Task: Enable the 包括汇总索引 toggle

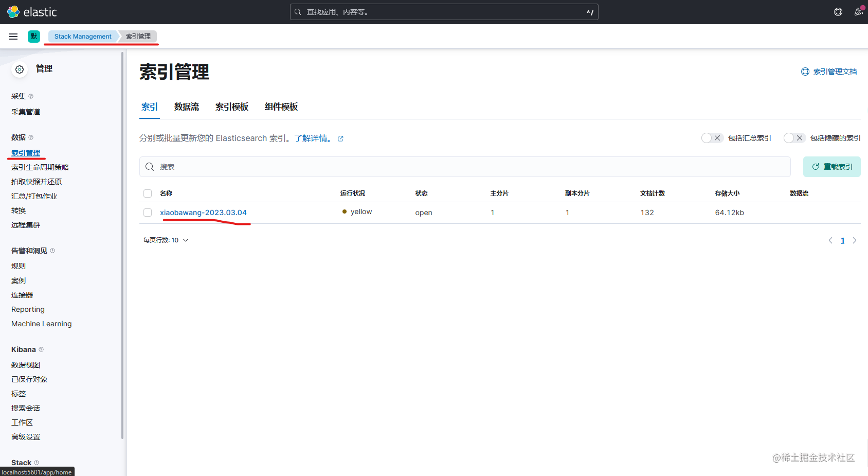Action: click(x=711, y=137)
